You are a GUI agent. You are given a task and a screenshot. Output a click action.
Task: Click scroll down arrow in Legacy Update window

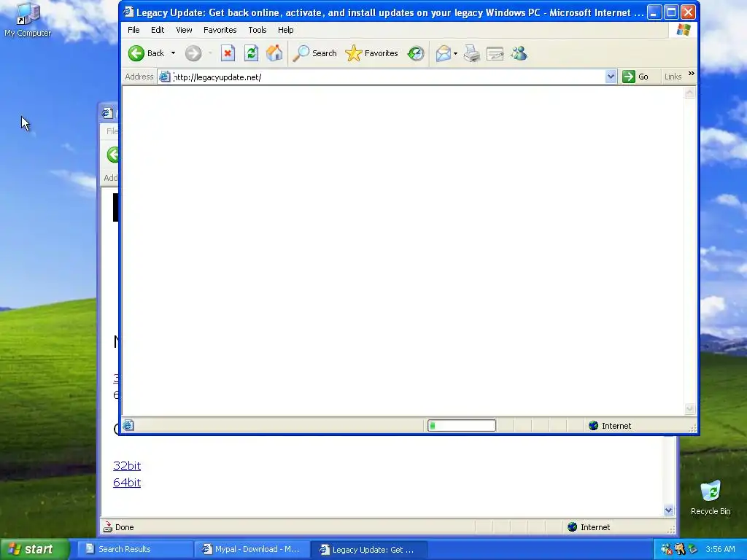click(x=689, y=408)
